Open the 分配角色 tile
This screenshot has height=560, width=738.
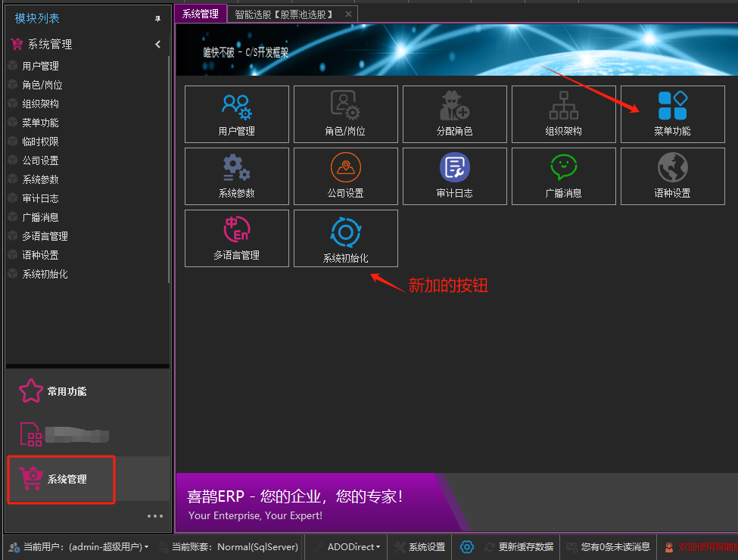(x=455, y=114)
